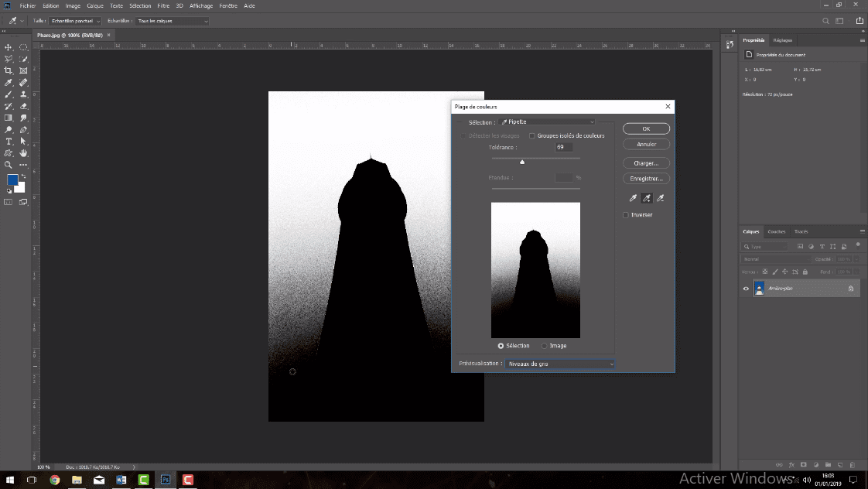The height and width of the screenshot is (489, 868).
Task: Open the layer filter Type dropdown
Action: [x=764, y=247]
